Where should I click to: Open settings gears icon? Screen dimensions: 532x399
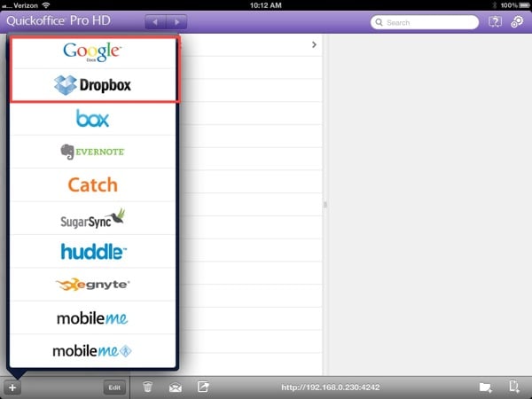(x=517, y=22)
